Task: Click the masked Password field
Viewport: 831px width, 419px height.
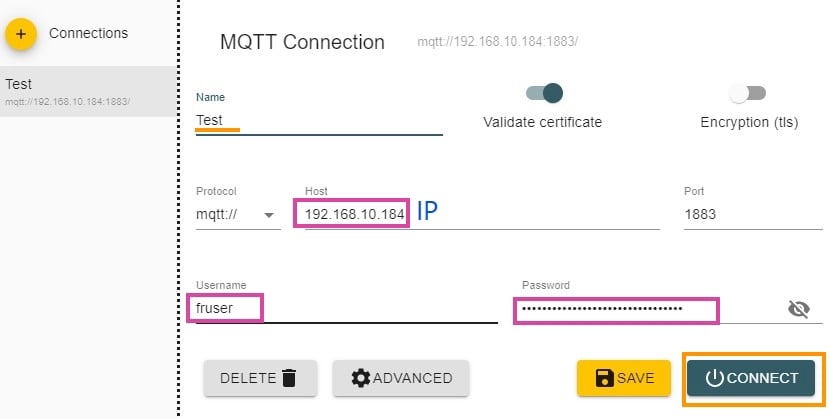Action: (615, 309)
